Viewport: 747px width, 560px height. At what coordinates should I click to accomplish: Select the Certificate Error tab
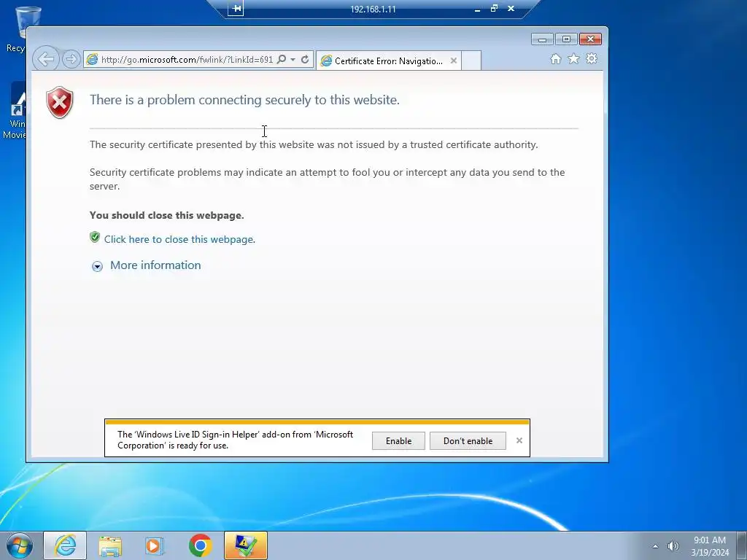coord(388,61)
